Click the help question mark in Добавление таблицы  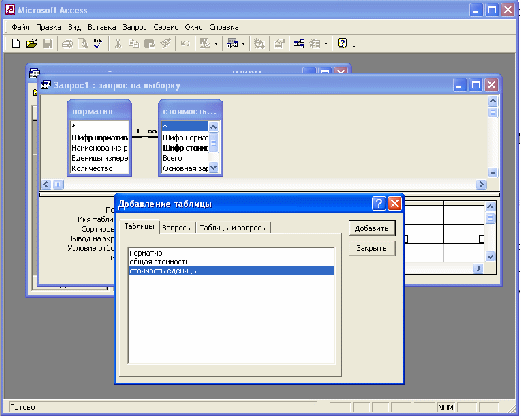378,203
